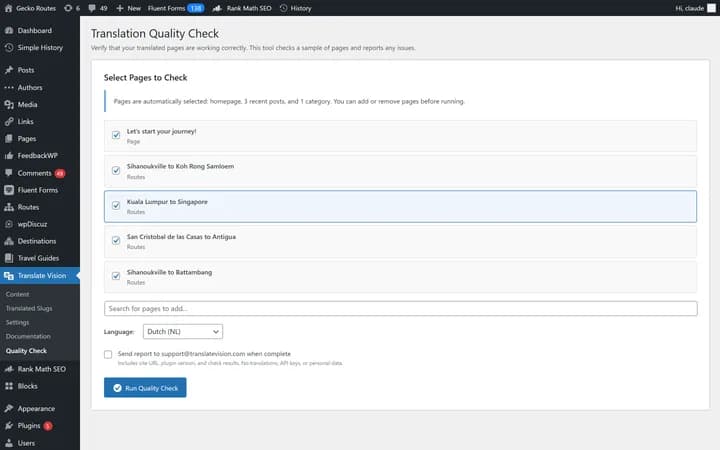The width and height of the screenshot is (720, 450).
Task: Enable sending report to support@translatevision.com
Action: (x=108, y=354)
